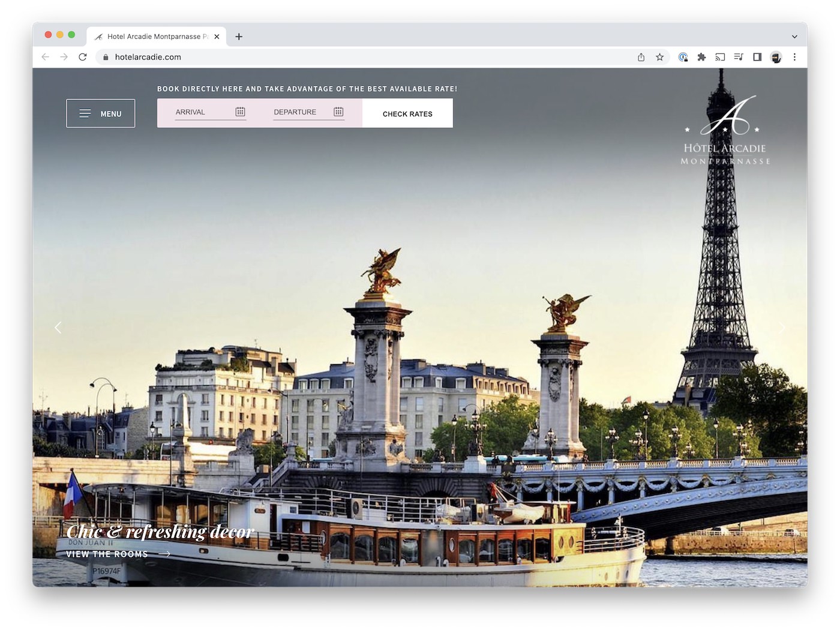Open the hamburger MENU button
The image size is (840, 630).
(101, 113)
